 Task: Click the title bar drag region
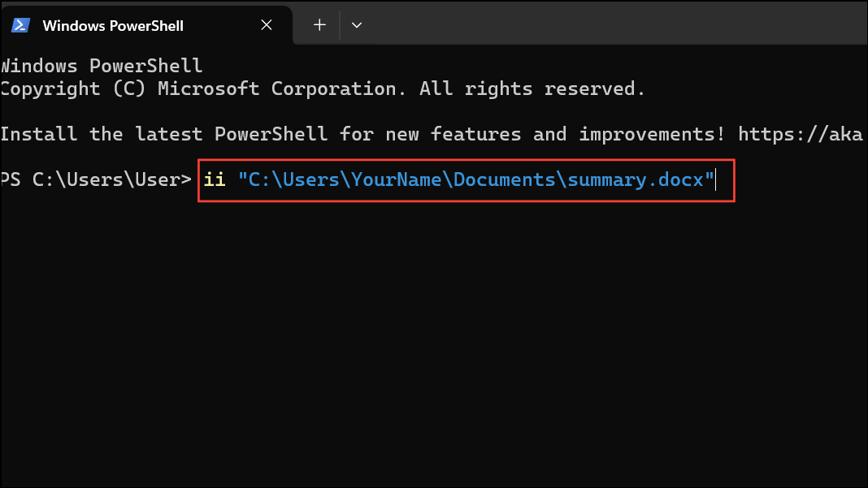(x=569, y=24)
